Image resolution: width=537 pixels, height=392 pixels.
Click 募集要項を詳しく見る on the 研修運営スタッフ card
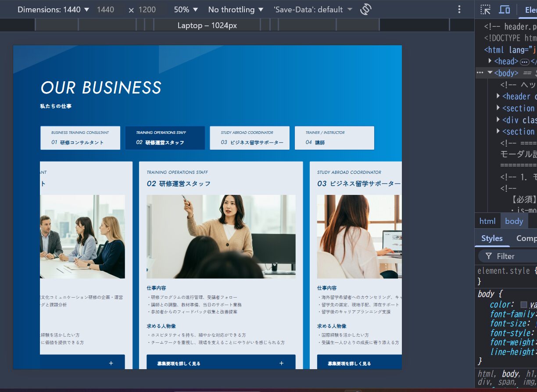coord(179,363)
